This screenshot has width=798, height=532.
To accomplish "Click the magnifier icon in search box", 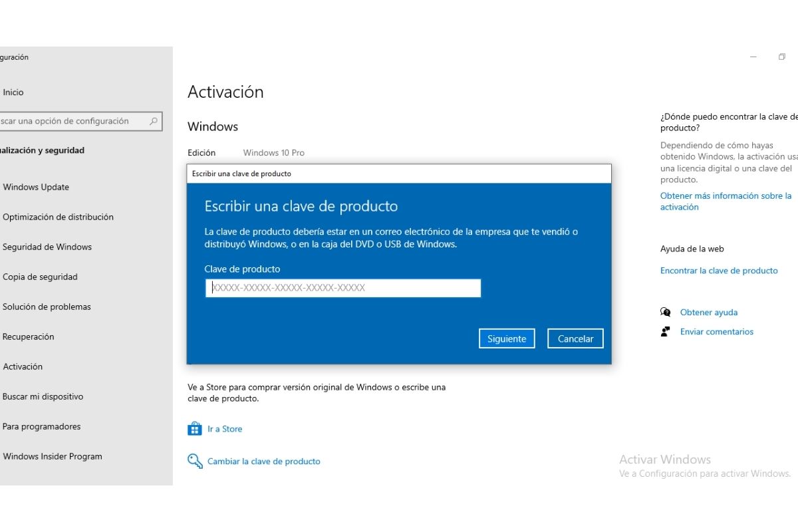I will (x=154, y=121).
